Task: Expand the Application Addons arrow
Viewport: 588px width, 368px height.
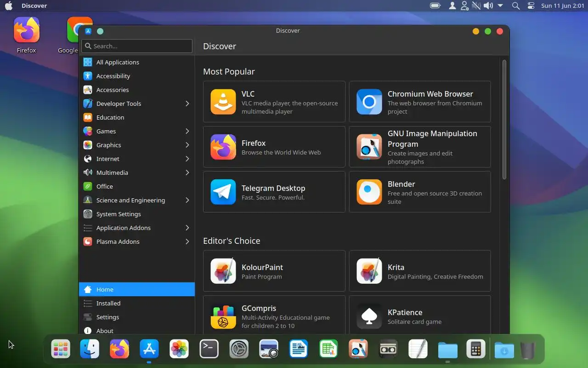Action: pyautogui.click(x=187, y=228)
